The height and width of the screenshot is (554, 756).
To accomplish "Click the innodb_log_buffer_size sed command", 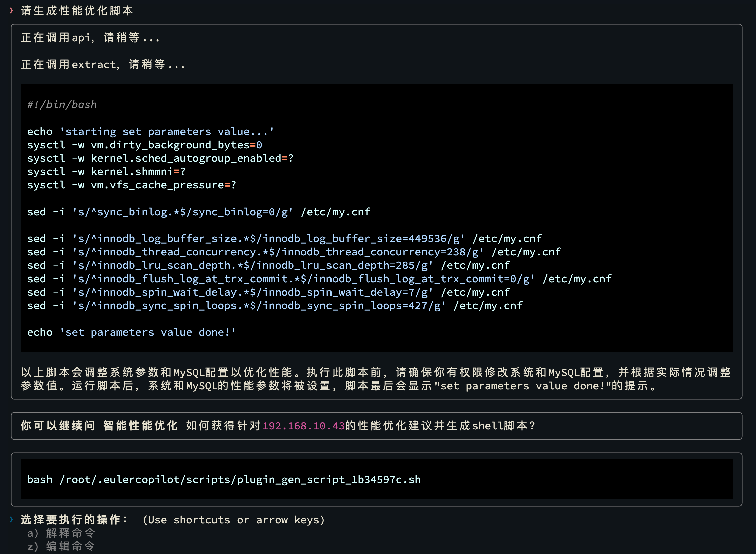I will pos(284,239).
